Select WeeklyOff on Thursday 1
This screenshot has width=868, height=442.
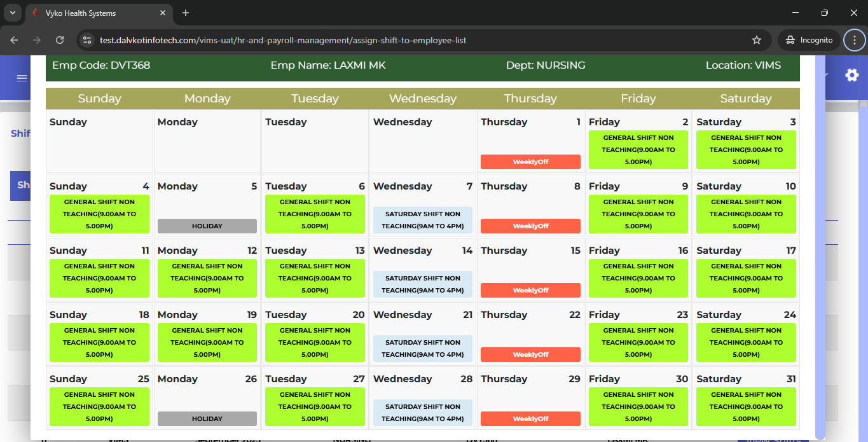(x=530, y=162)
